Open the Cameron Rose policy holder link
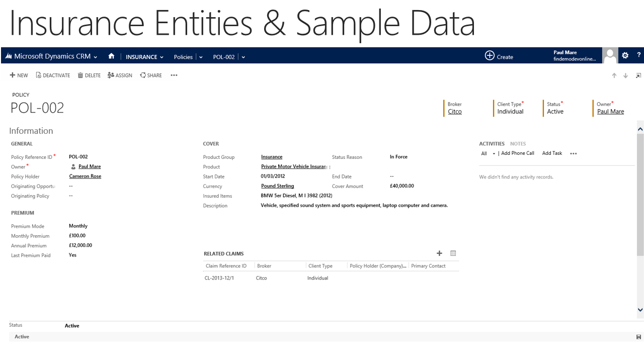 [85, 176]
